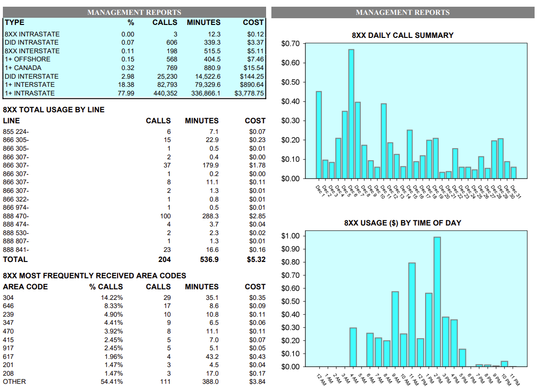The width and height of the screenshot is (549, 392).
Task: Click the left MANAGEMENT REPORTS header bar
Action: (134, 12)
